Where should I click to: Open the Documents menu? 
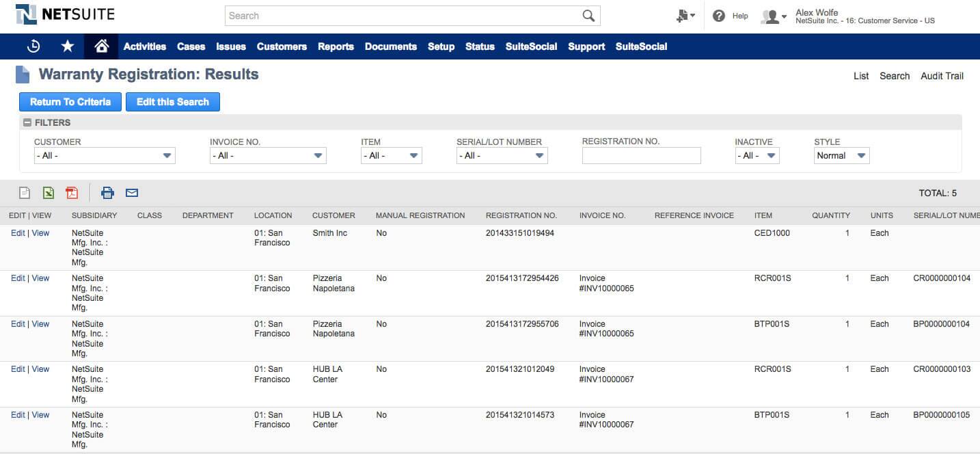(391, 46)
